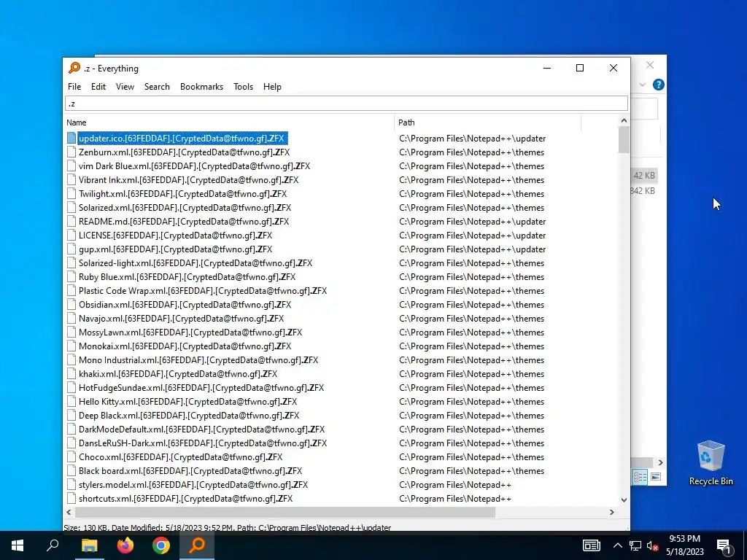The image size is (747, 560).
Task: Open the File menu
Action: (x=74, y=87)
